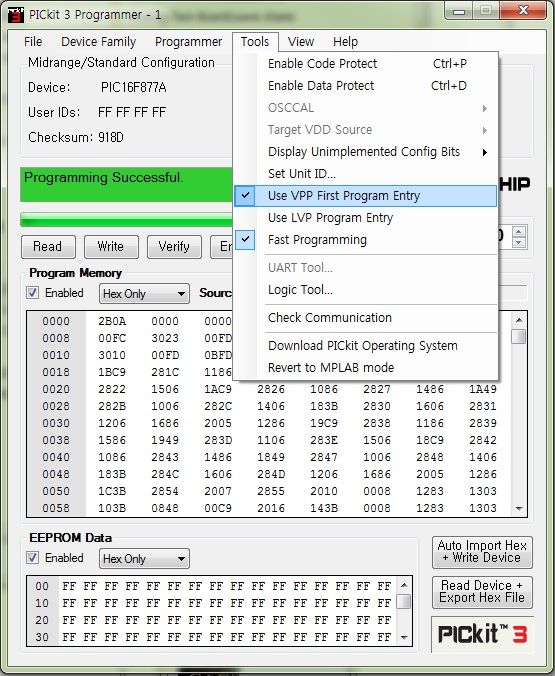Click the Write button

tap(111, 247)
